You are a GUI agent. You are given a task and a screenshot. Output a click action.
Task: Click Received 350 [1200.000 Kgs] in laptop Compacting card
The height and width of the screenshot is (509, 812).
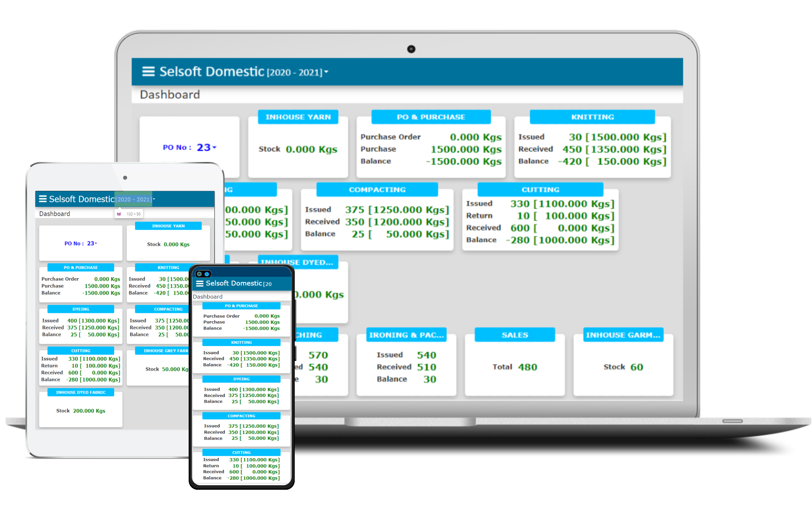point(377,222)
